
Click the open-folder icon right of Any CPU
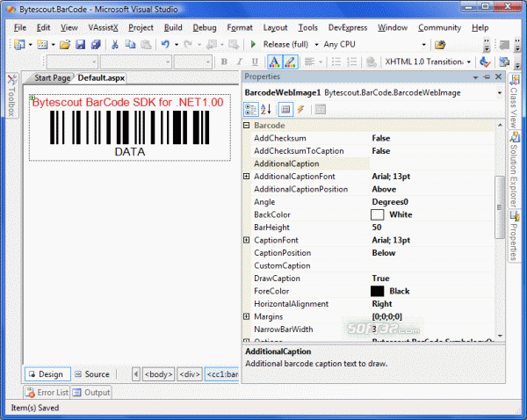pos(440,45)
